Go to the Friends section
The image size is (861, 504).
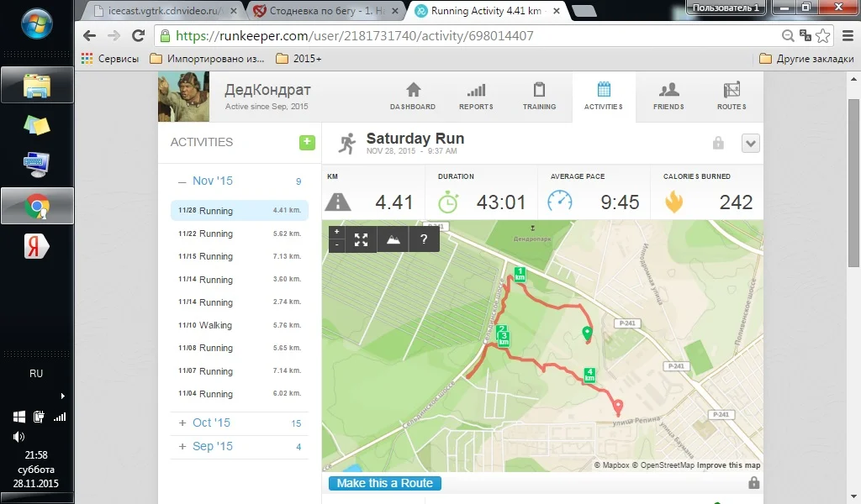point(668,96)
